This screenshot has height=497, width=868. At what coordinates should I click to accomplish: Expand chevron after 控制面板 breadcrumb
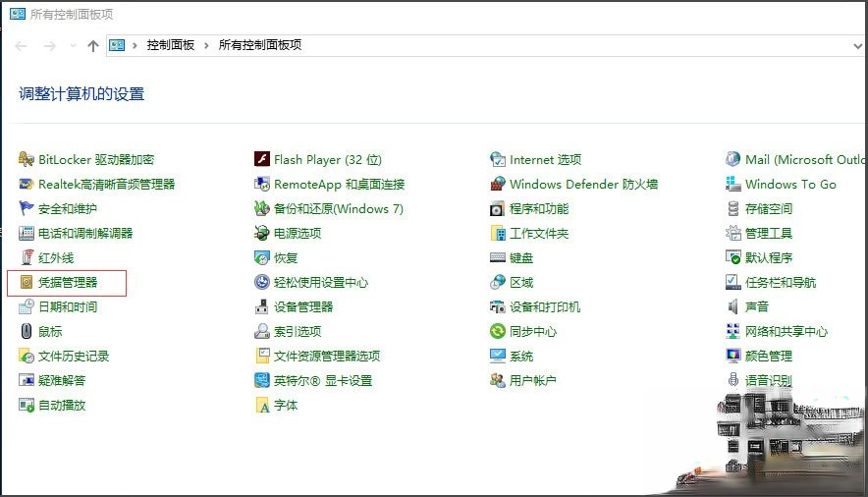[x=206, y=45]
